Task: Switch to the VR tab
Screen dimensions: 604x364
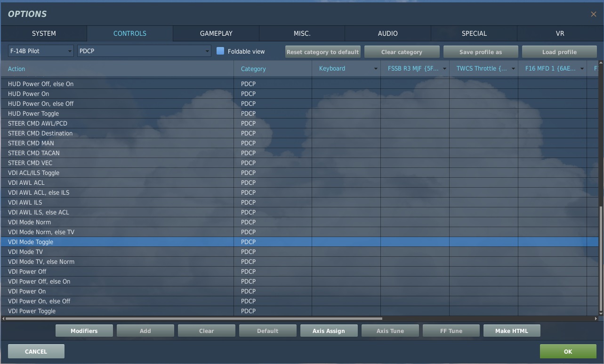Action: (x=560, y=33)
